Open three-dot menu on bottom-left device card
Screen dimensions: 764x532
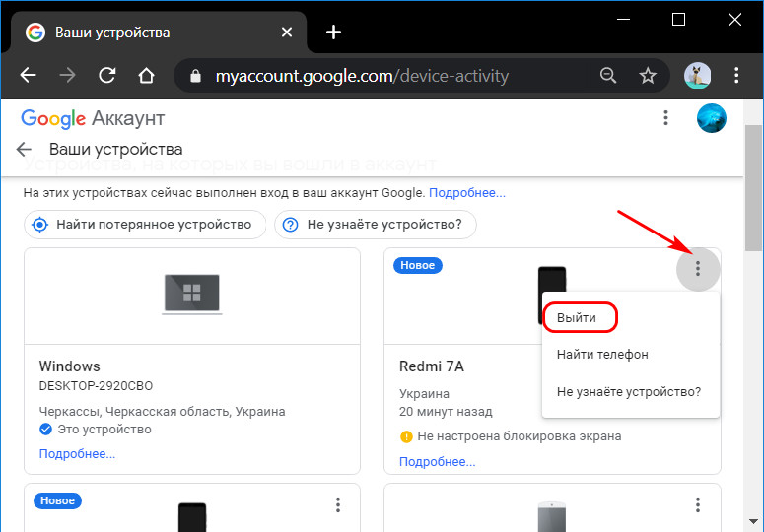coord(338,504)
